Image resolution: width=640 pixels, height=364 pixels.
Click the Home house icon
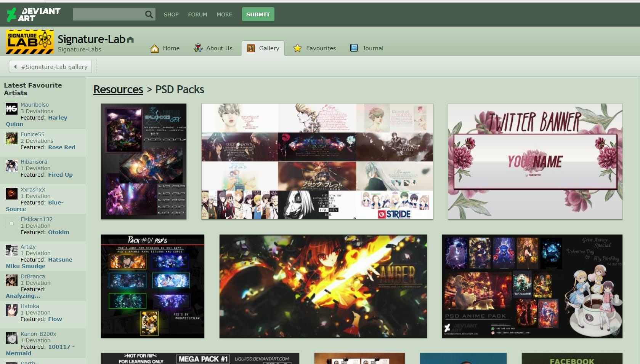tap(154, 48)
